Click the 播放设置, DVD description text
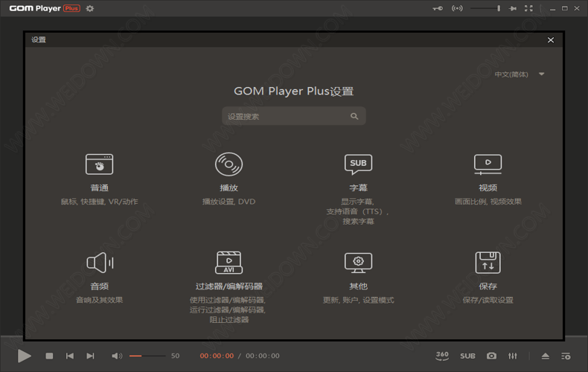588x372 pixels. [x=229, y=202]
